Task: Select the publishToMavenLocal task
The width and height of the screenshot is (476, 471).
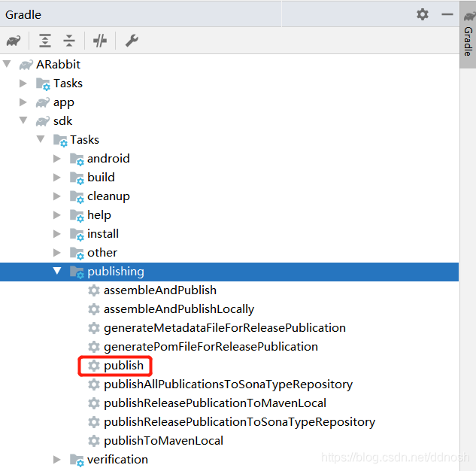Action: pyautogui.click(x=163, y=441)
